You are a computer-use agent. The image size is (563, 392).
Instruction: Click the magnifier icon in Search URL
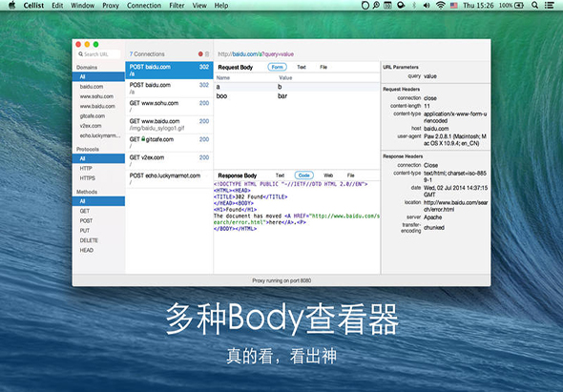pos(80,54)
